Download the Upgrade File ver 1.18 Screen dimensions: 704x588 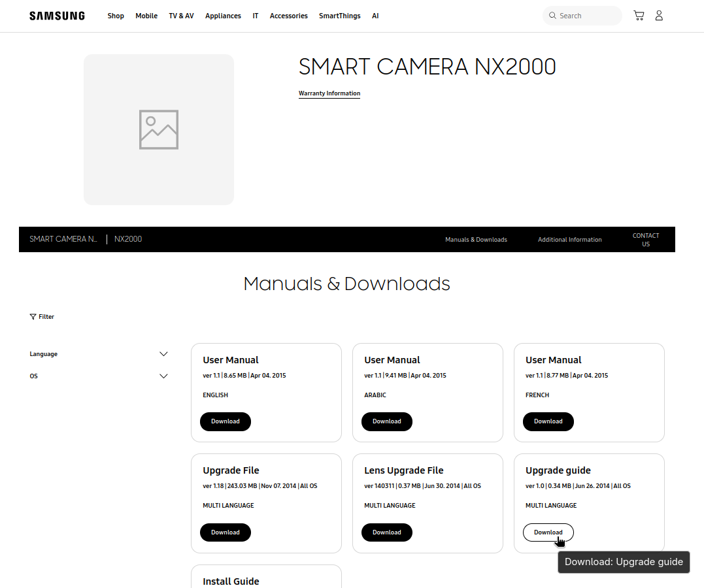[x=226, y=532]
